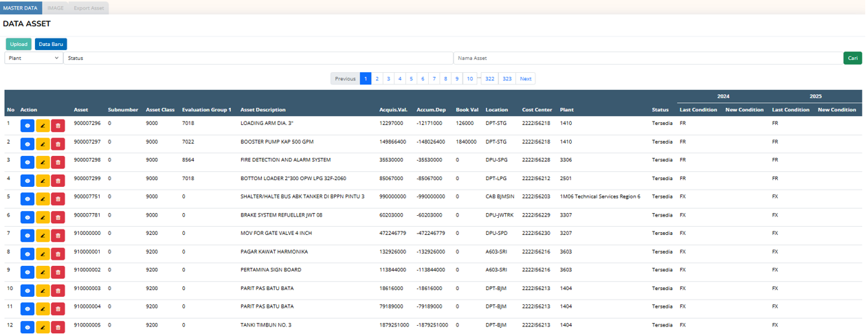868x336 pixels.
Task: Click the Next pagination link
Action: [525, 79]
